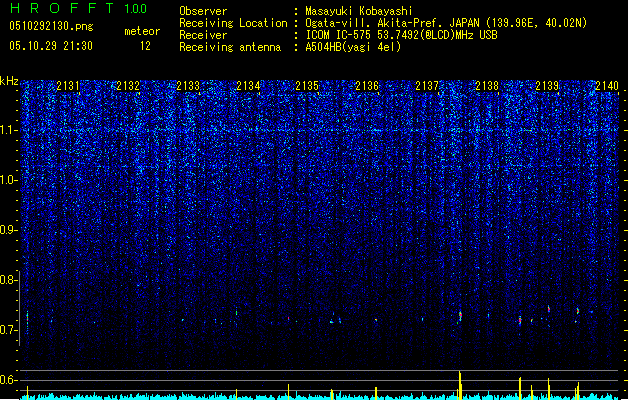Click the gray frequency range bar beside 0.7 kHz
629x400 pixels.
coord(20,308)
